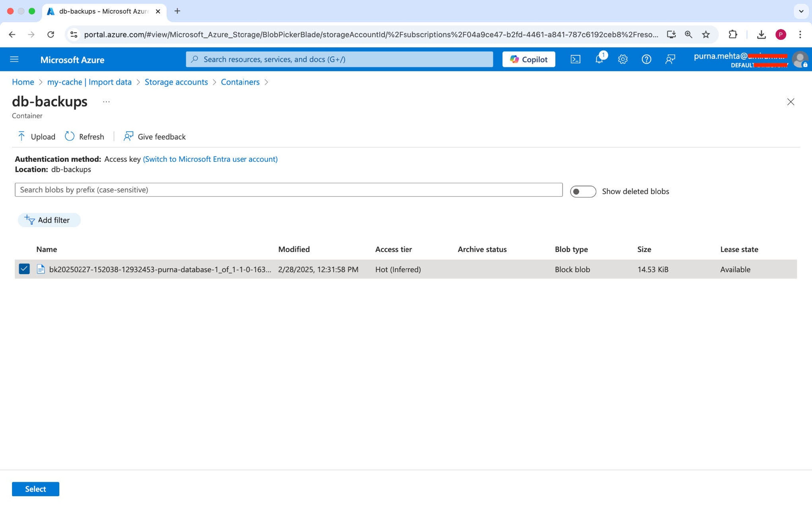Click the blob prefix search field
This screenshot has width=812, height=508.
point(288,190)
